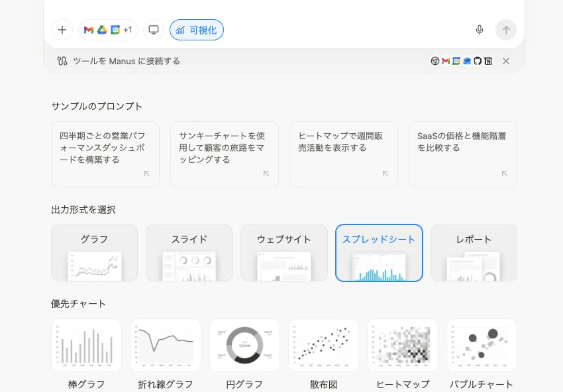Select prompt SaaSの価格と機能階層を比較する
Screen dimensions: 563x392
tap(463, 154)
